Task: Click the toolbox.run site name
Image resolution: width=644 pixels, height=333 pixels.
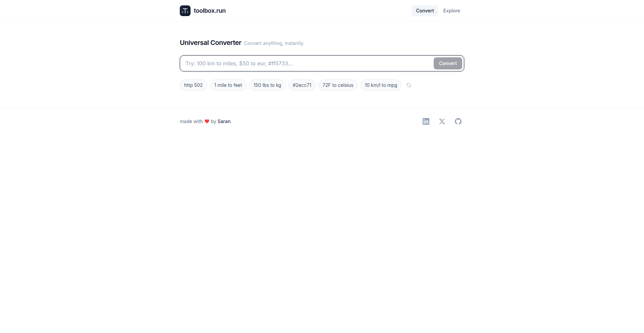Action: click(210, 11)
